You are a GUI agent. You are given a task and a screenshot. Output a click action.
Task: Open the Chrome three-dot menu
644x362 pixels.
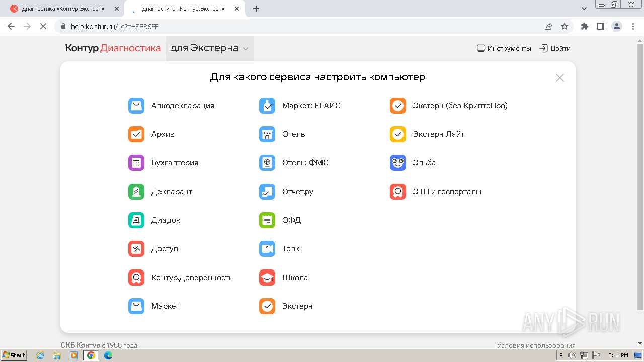point(632,26)
